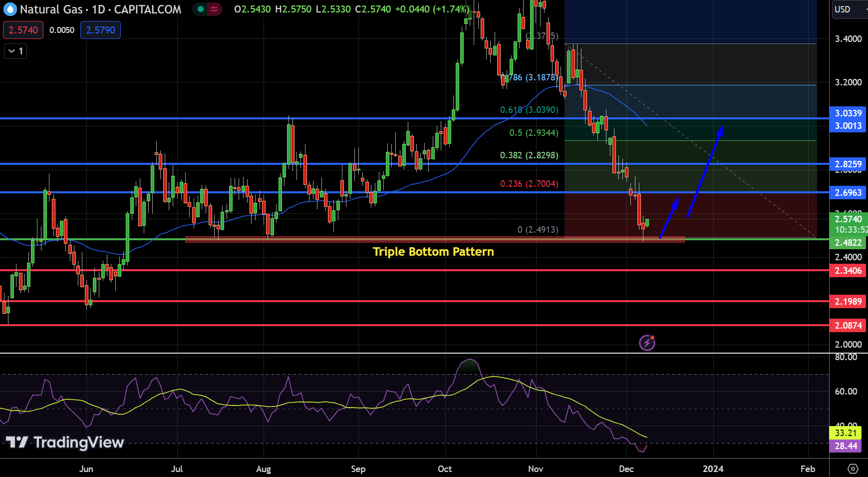The height and width of the screenshot is (477, 868).
Task: Click the pink approximate-data icon in the toggle pill
Action: (x=213, y=9)
